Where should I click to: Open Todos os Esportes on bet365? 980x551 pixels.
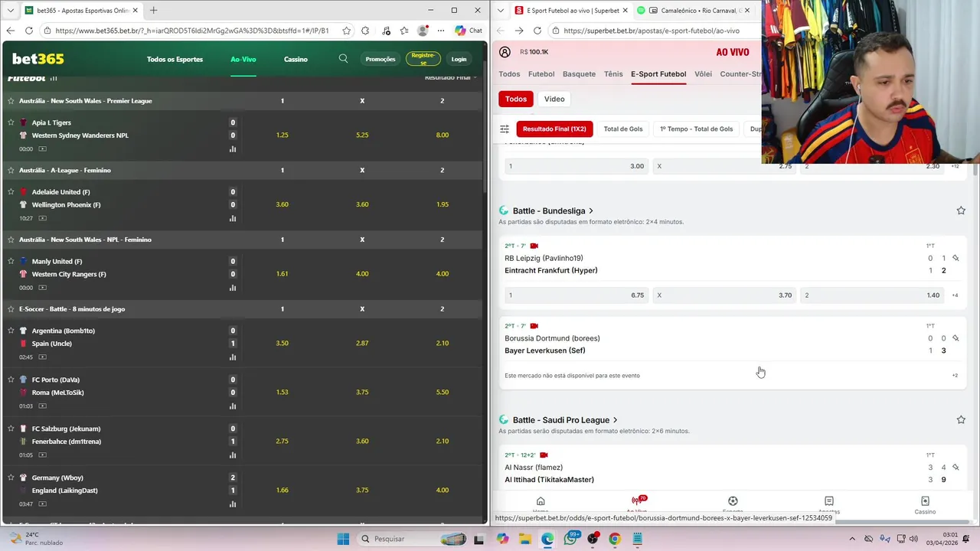point(175,59)
